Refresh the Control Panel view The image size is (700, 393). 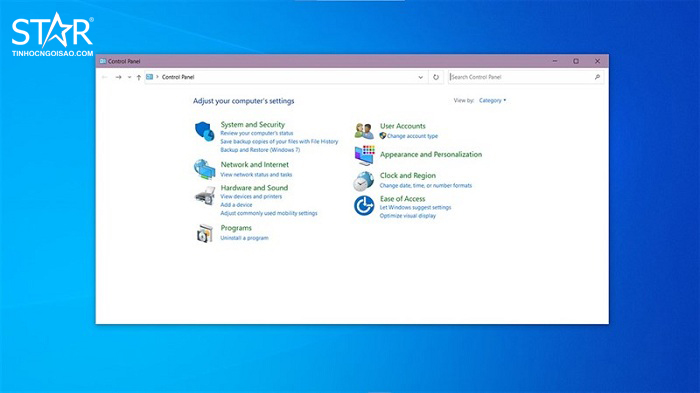click(436, 77)
